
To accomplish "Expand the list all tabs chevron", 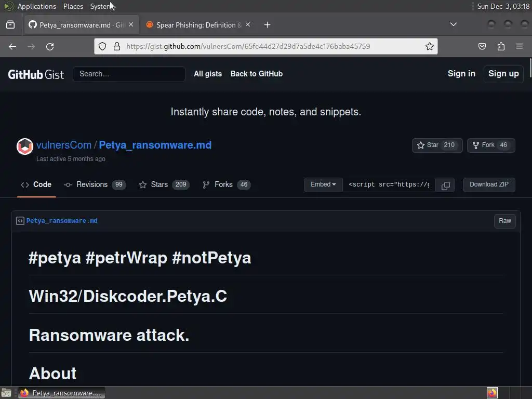I will pos(453,24).
